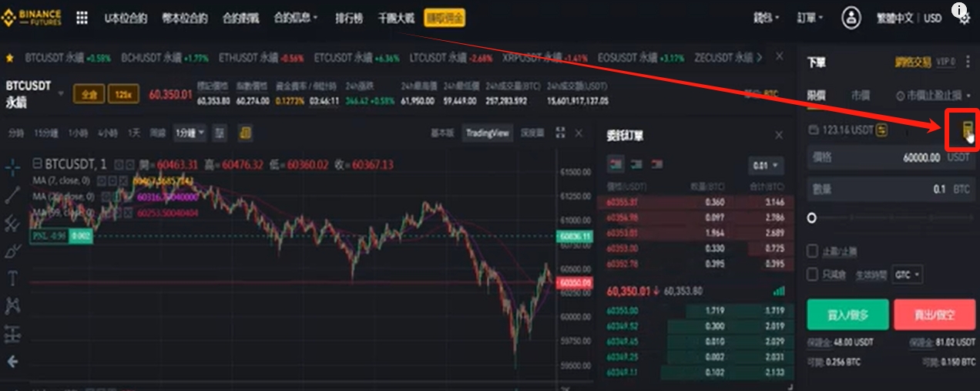
Task: Enable the 止盈/止損 checkbox
Action: [812, 251]
